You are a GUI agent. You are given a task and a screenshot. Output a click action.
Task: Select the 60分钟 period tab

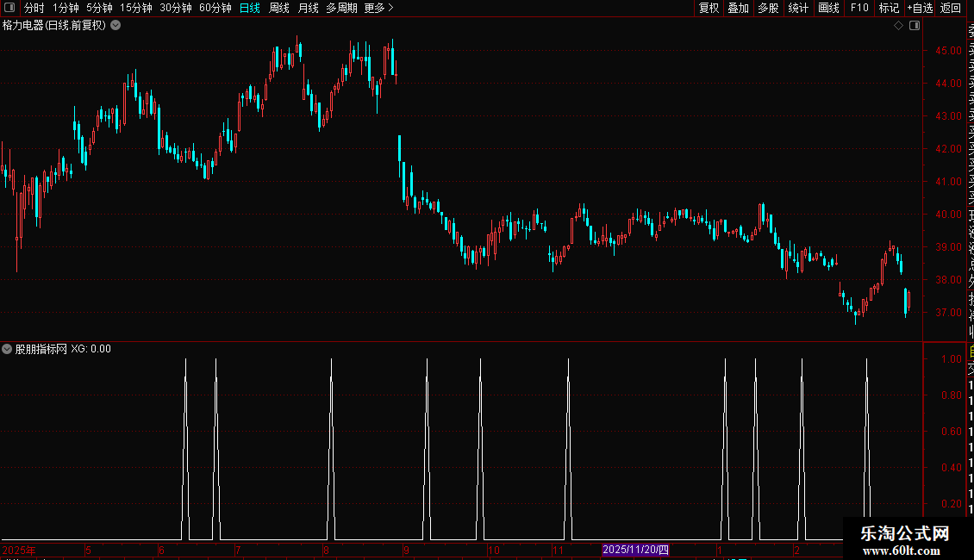(x=215, y=8)
